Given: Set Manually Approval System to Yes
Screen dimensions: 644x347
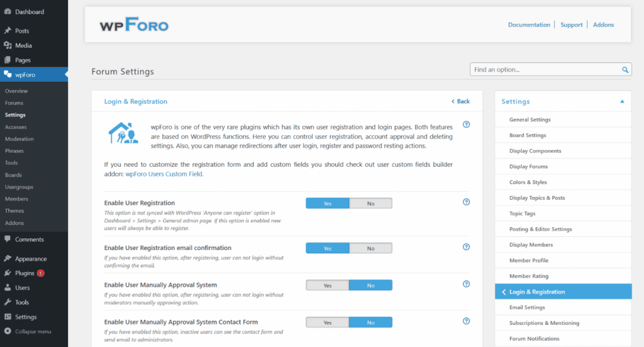Looking at the screenshot, I should click(327, 285).
